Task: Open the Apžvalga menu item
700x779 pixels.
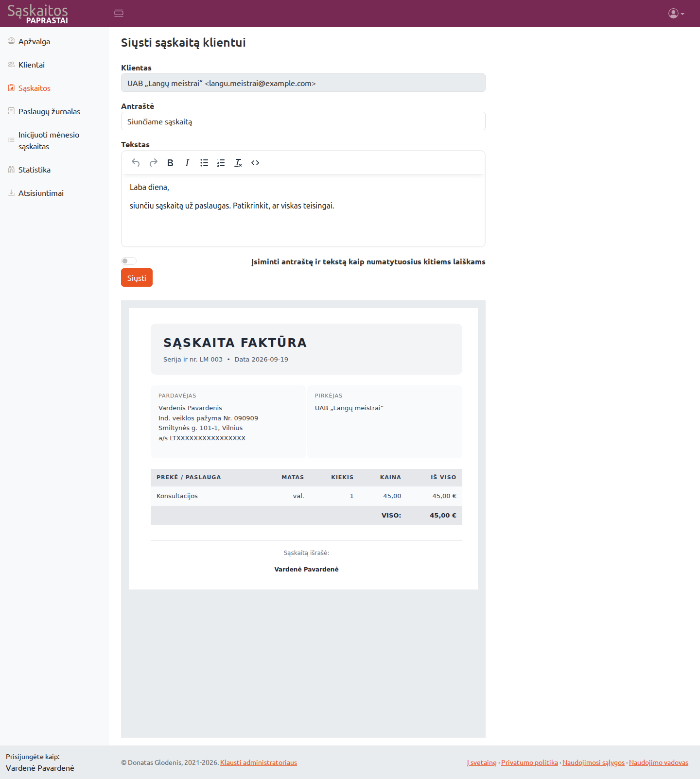Action: tap(54, 41)
